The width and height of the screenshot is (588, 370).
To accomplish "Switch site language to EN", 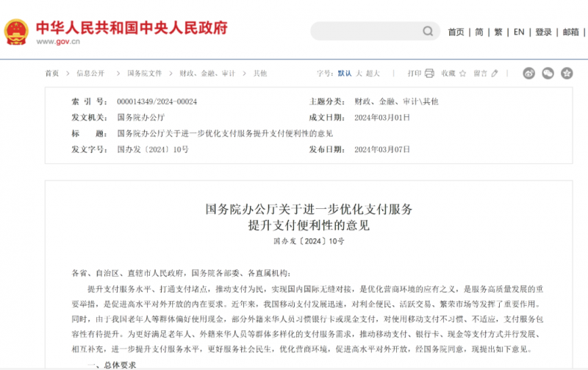I will [x=519, y=32].
